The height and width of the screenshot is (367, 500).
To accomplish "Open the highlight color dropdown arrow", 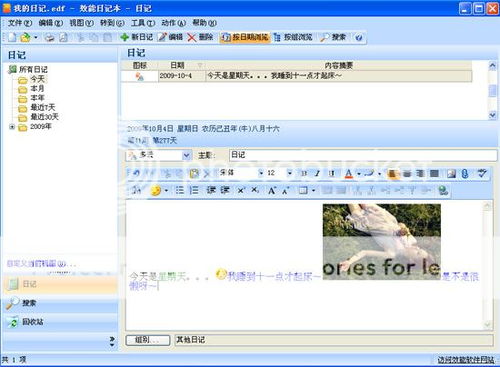I will [x=379, y=173].
